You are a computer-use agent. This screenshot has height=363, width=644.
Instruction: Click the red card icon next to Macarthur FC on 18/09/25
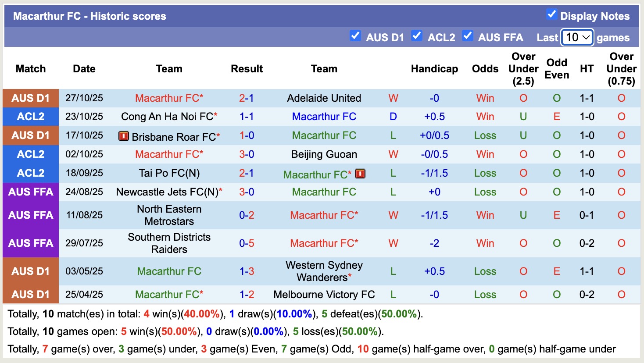[x=361, y=174]
